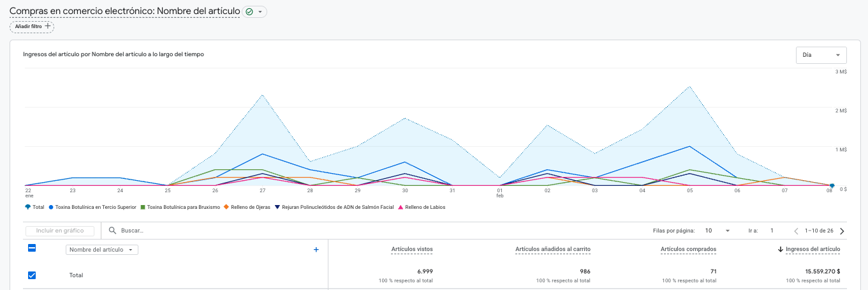Open the Día granularity dropdown
Image resolution: width=868 pixels, height=290 pixels.
coord(821,55)
